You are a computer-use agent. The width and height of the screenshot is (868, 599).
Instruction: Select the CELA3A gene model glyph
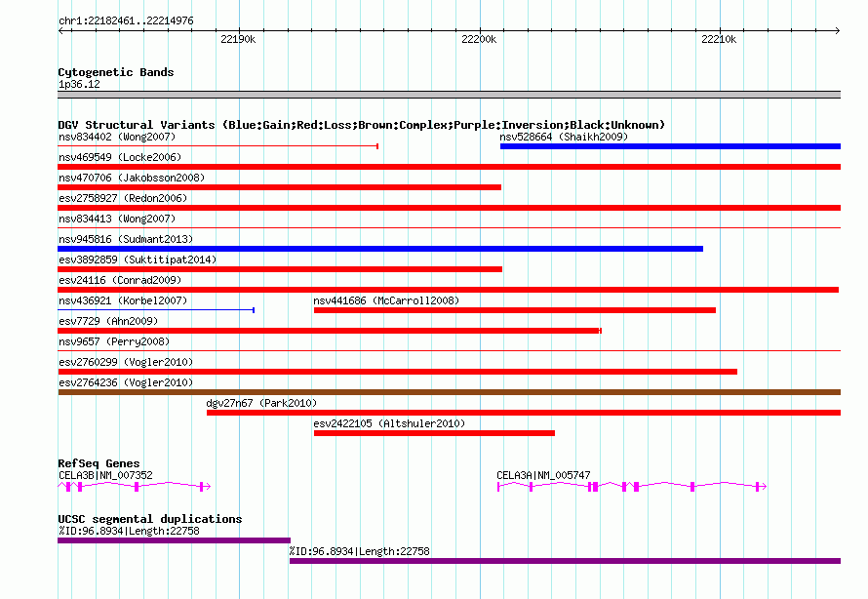coord(632,487)
